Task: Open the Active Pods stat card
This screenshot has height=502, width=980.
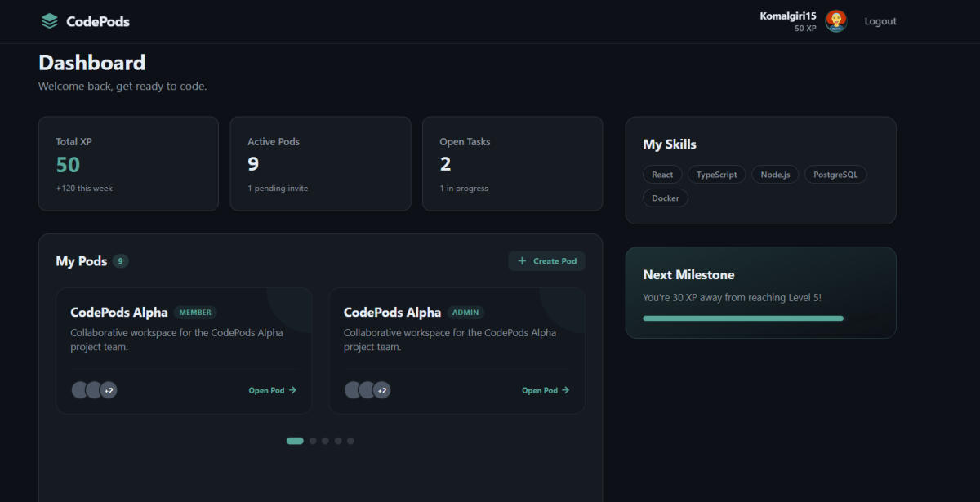Action: point(320,163)
